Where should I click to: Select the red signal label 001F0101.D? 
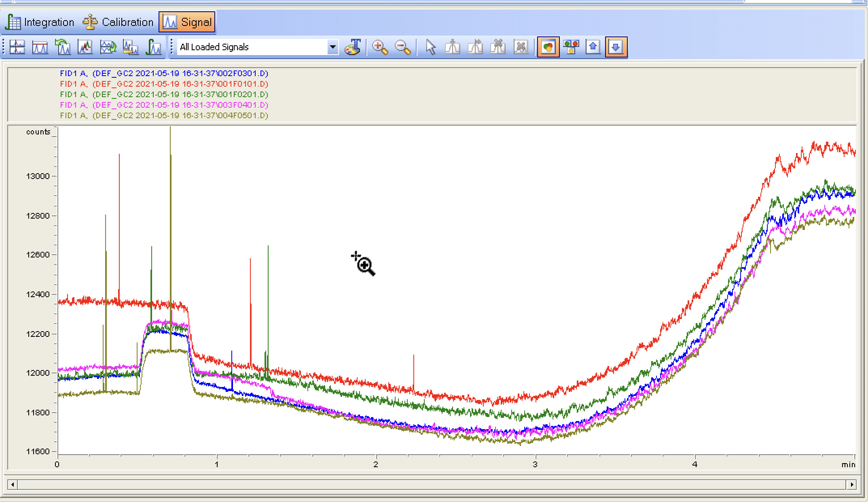tap(164, 84)
